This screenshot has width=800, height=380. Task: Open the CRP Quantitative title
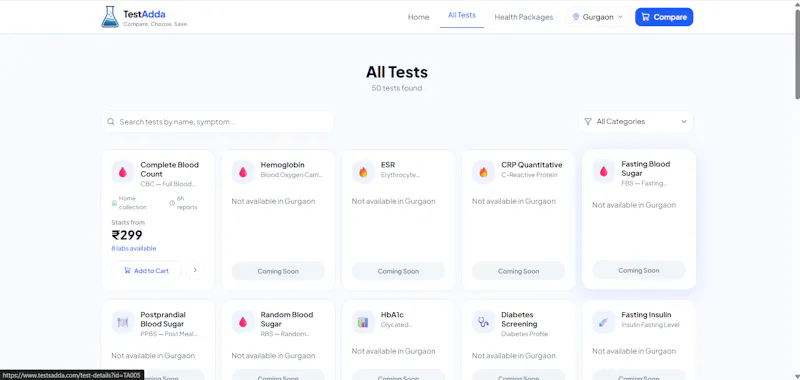click(532, 165)
